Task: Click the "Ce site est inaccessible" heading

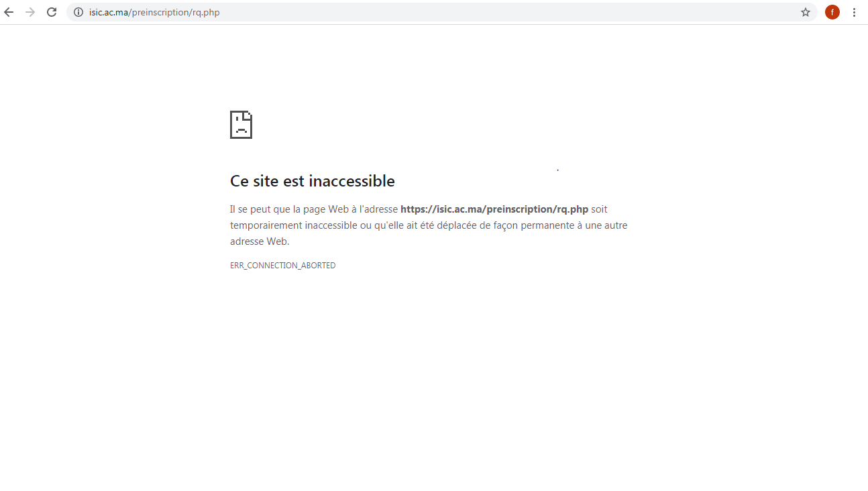Action: [x=312, y=181]
